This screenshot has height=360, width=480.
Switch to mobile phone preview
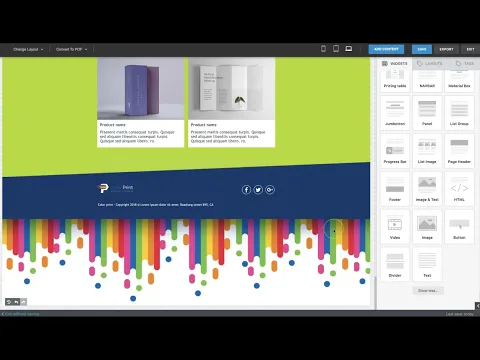[x=323, y=49]
